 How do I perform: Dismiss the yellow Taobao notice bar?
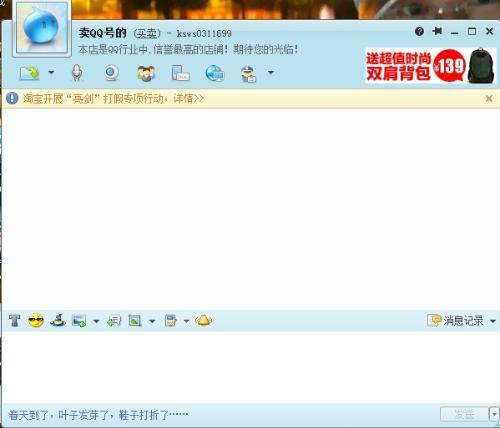(489, 99)
